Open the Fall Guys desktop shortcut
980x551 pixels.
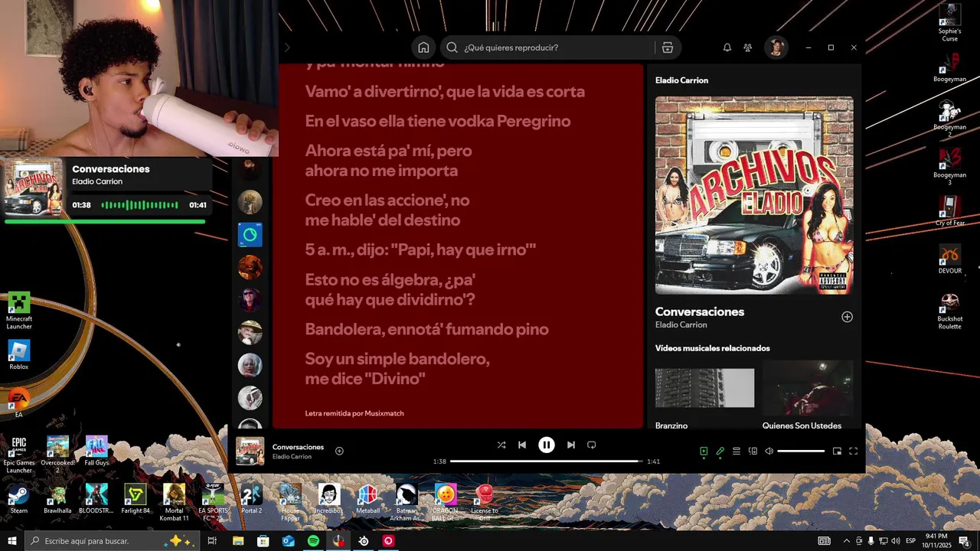point(96,451)
